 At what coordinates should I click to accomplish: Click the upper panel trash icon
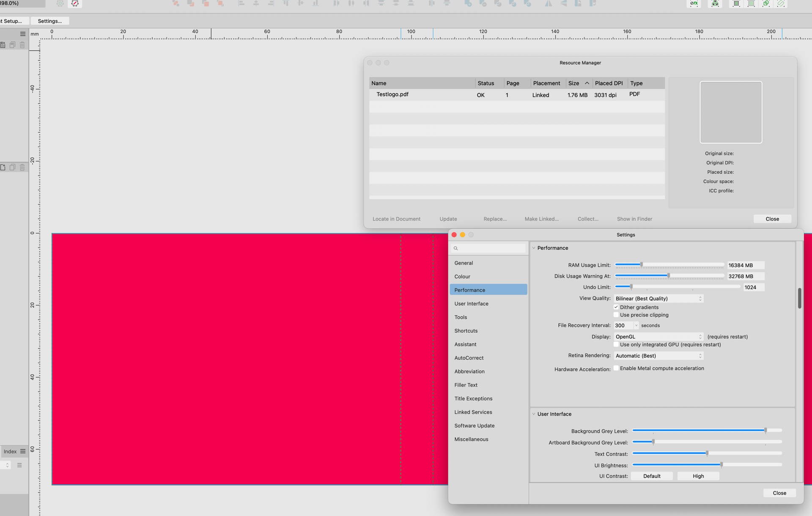pos(22,45)
